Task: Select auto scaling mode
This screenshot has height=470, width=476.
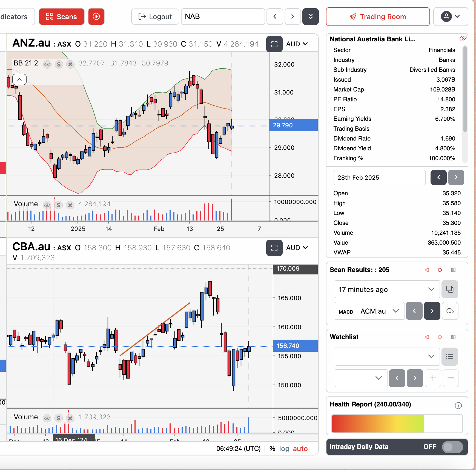Action: point(300,449)
